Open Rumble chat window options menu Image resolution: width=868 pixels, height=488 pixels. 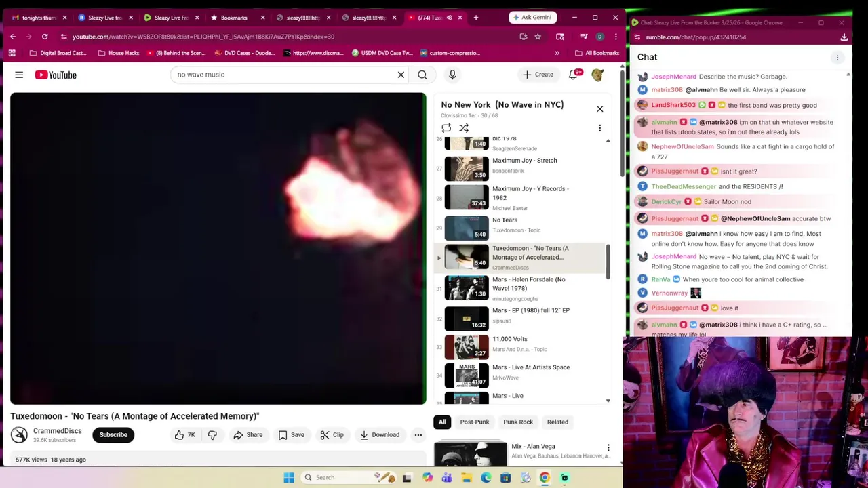tap(837, 58)
